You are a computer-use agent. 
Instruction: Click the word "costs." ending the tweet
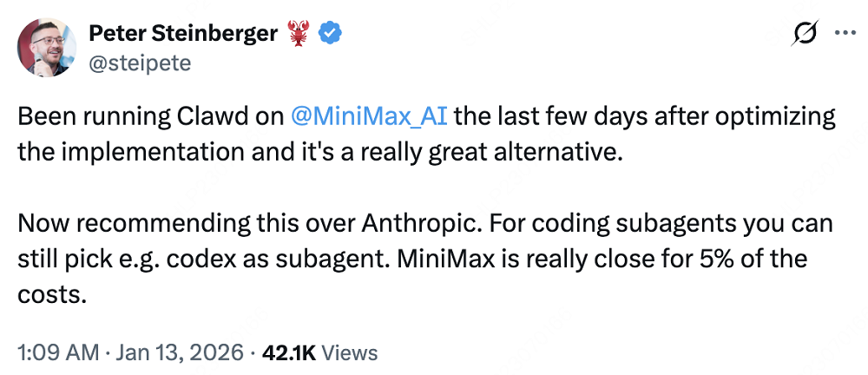[52, 294]
